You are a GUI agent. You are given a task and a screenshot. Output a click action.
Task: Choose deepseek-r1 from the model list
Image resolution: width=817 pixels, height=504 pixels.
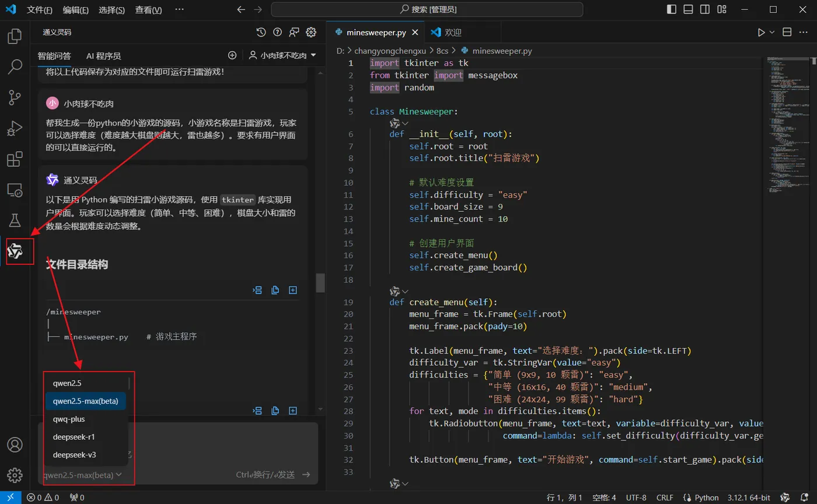coord(86,437)
